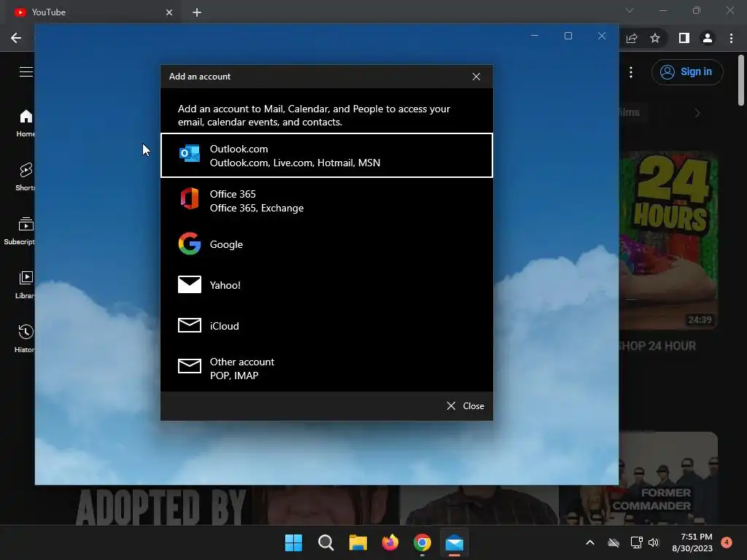Choose Office 365, Exchange account type
The image size is (747, 560).
click(327, 201)
